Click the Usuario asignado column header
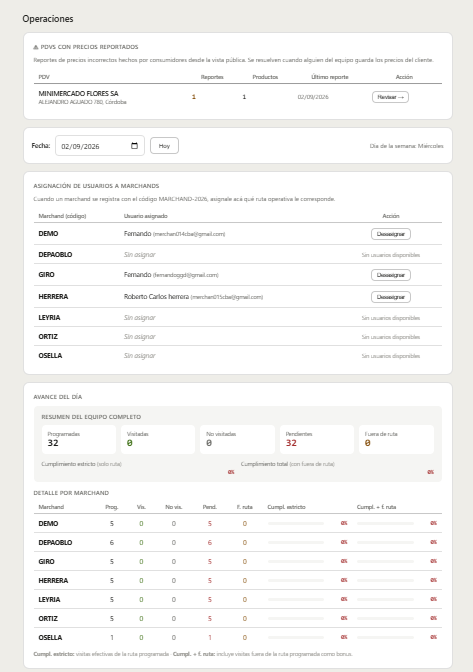This screenshot has height=672, width=473. pos(146,216)
